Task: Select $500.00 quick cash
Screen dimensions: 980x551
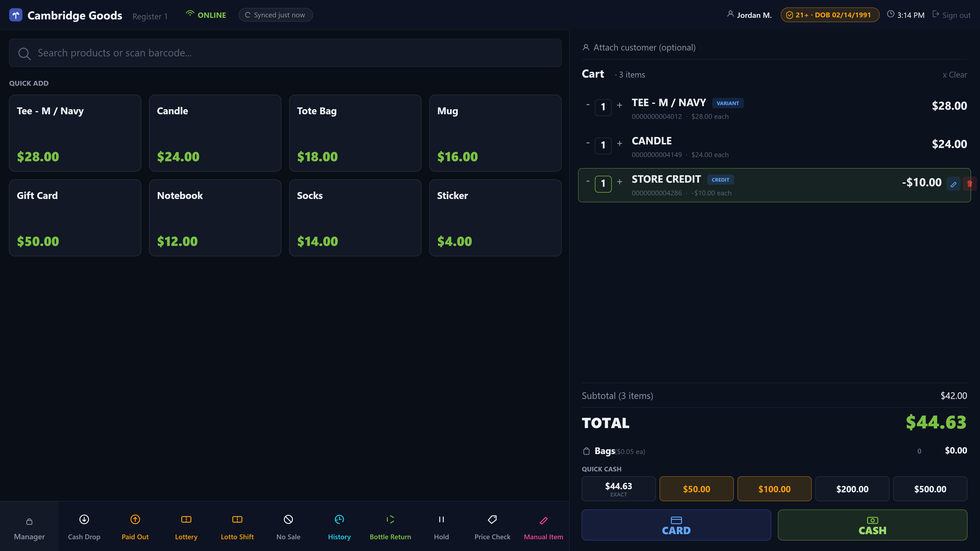Action: 930,489
